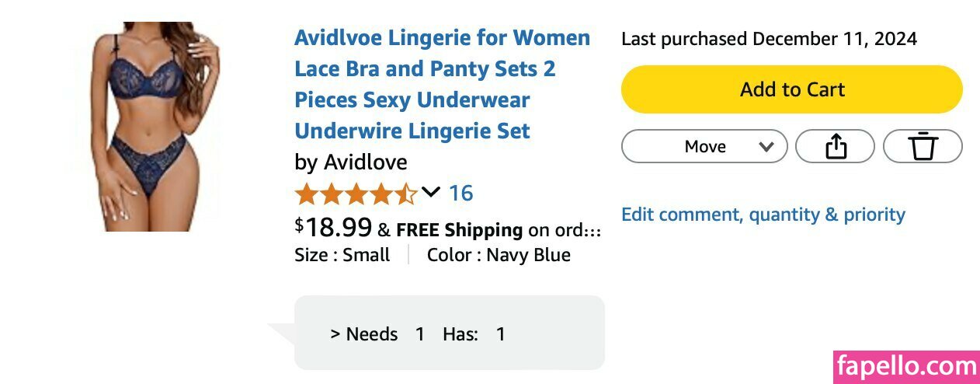Open the Avidlvoe Lingerie product title link

[x=442, y=84]
